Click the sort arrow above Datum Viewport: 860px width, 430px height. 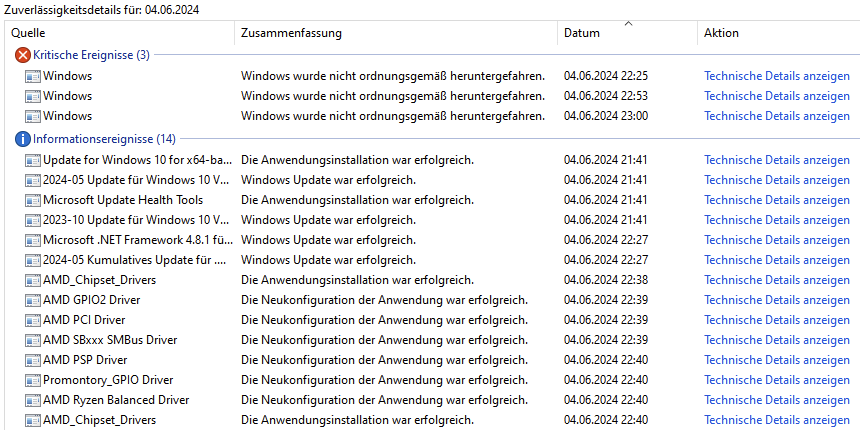629,24
